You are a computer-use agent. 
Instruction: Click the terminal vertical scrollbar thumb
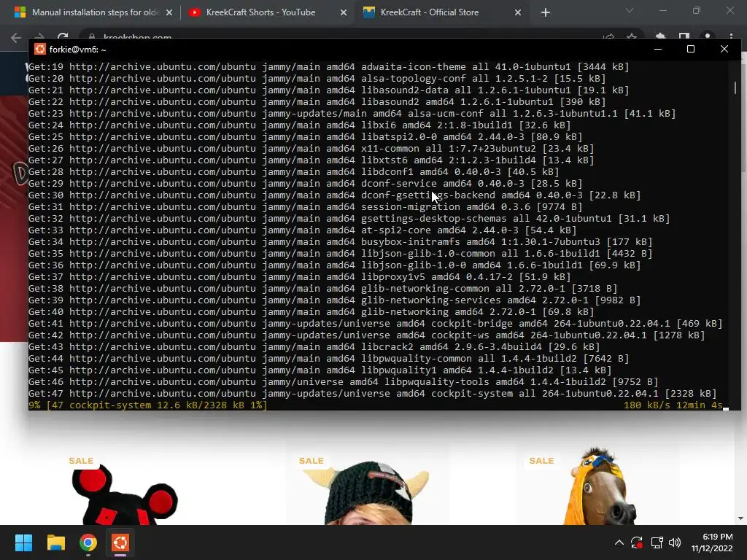[x=735, y=87]
